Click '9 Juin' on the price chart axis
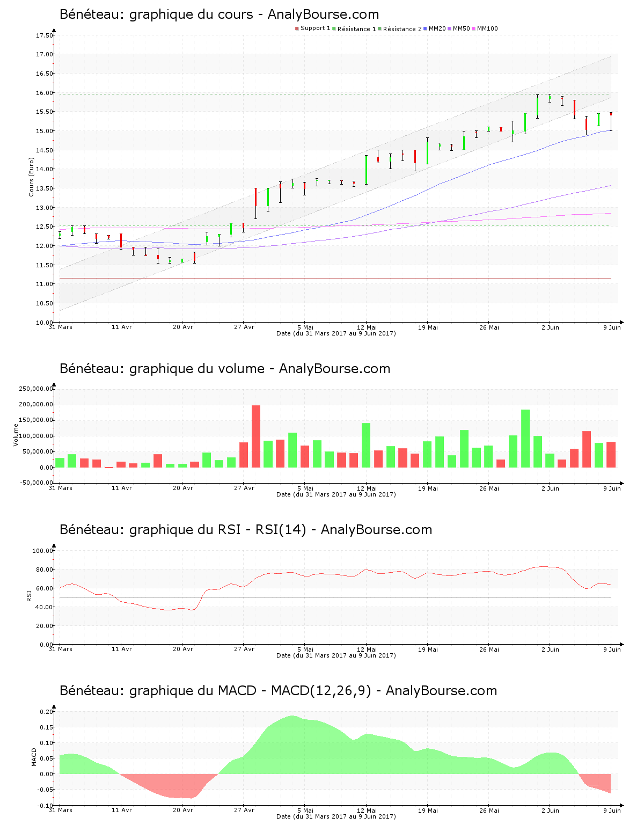Viewport: 644px width, 832px height. tap(612, 327)
